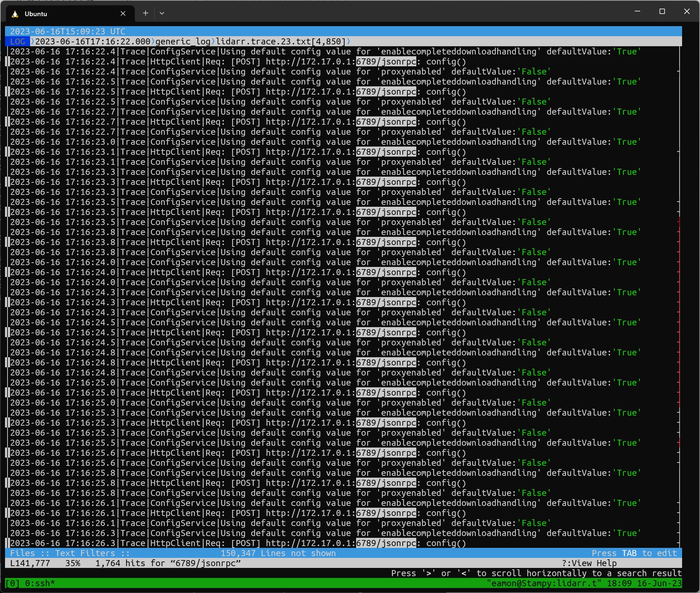The width and height of the screenshot is (700, 593).
Task: Open the 2023-06-16T17:16:22.000 timestamp breadcrumb
Action: pyautogui.click(x=92, y=42)
